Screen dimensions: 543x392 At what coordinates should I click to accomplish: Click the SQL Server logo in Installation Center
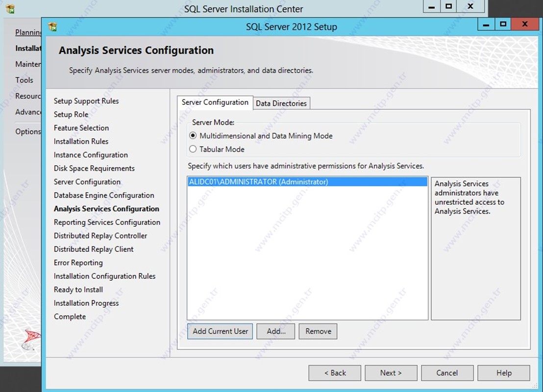[x=31, y=340]
